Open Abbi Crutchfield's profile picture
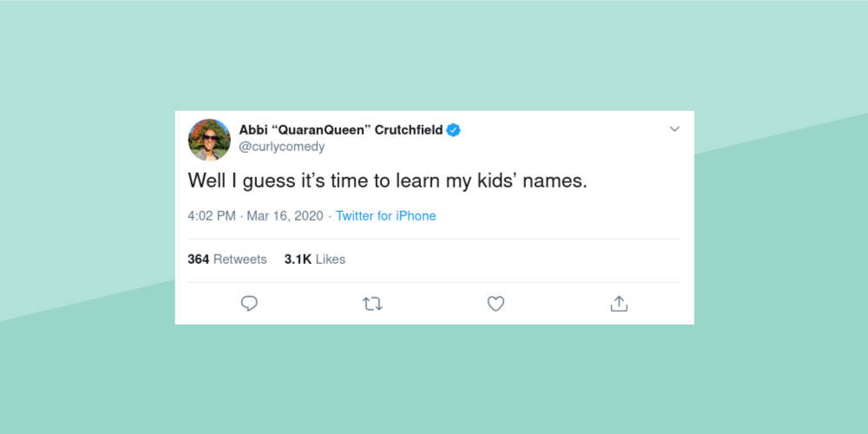 (209, 140)
